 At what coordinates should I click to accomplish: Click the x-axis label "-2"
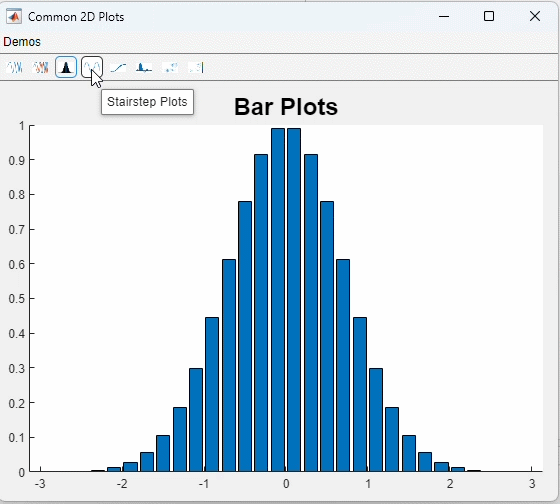(122, 484)
